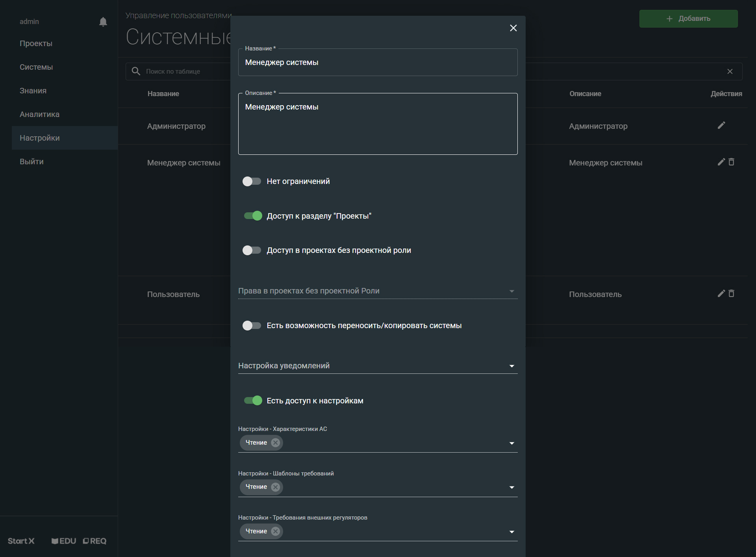The width and height of the screenshot is (756, 557).
Task: Edit the Администратор role with pencil icon
Action: click(721, 125)
